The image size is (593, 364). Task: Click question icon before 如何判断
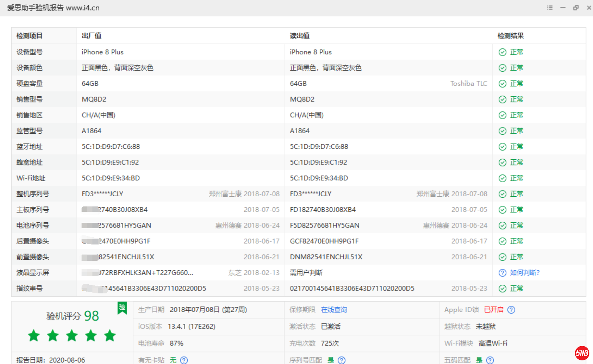click(x=502, y=273)
